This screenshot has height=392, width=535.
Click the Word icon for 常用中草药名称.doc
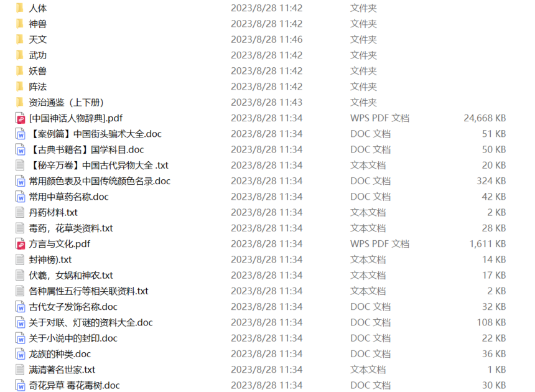point(20,197)
